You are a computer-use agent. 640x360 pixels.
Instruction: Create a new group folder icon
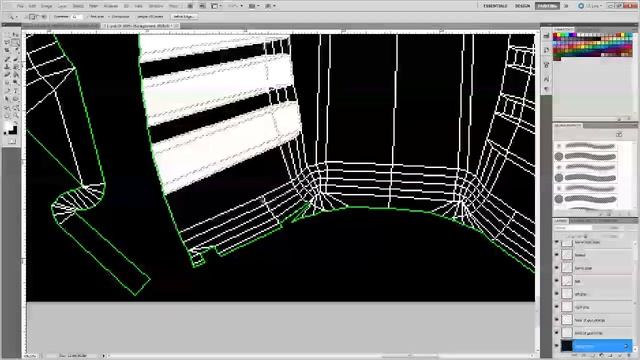pyautogui.click(x=611, y=356)
